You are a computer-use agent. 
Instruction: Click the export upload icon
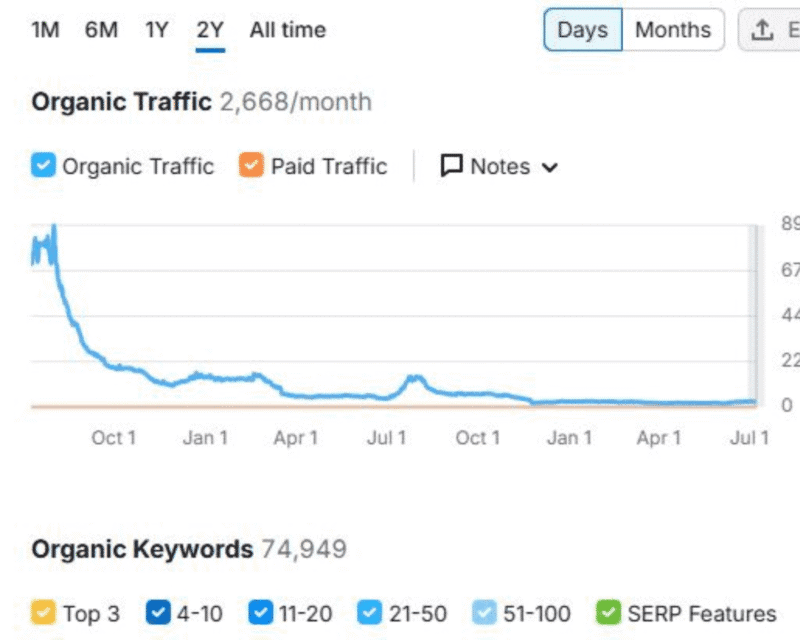pyautogui.click(x=762, y=30)
